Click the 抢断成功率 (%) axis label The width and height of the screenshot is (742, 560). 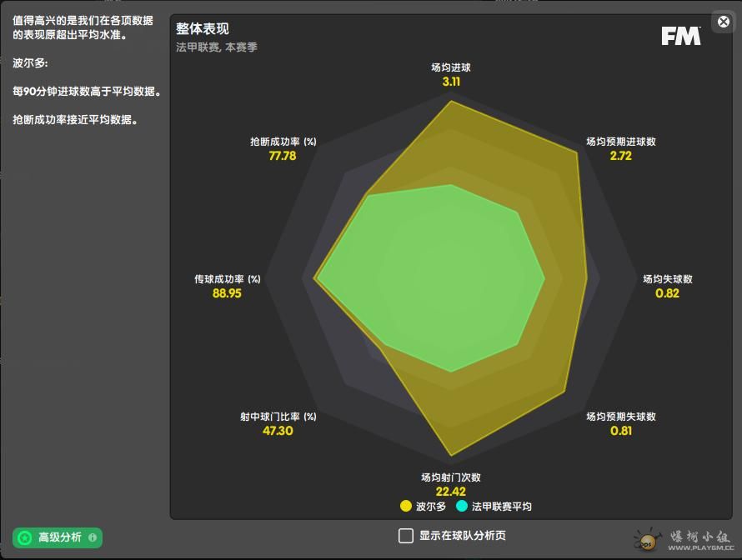pyautogui.click(x=283, y=142)
